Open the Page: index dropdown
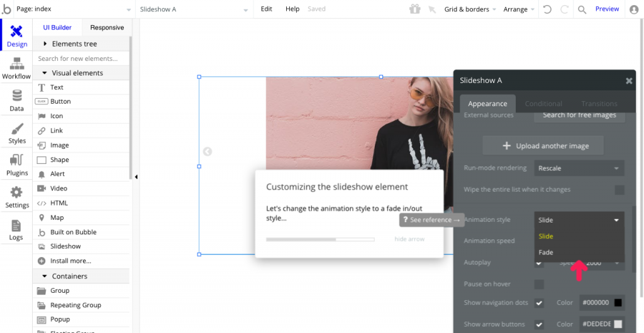Image resolution: width=644 pixels, height=333 pixels. click(x=74, y=9)
